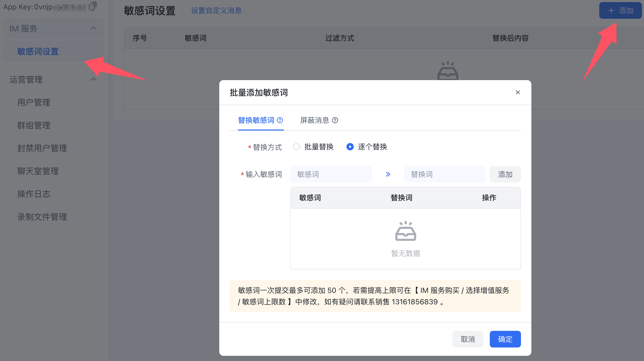Click the 敏感词 input field
The image size is (644, 361).
coord(331,174)
